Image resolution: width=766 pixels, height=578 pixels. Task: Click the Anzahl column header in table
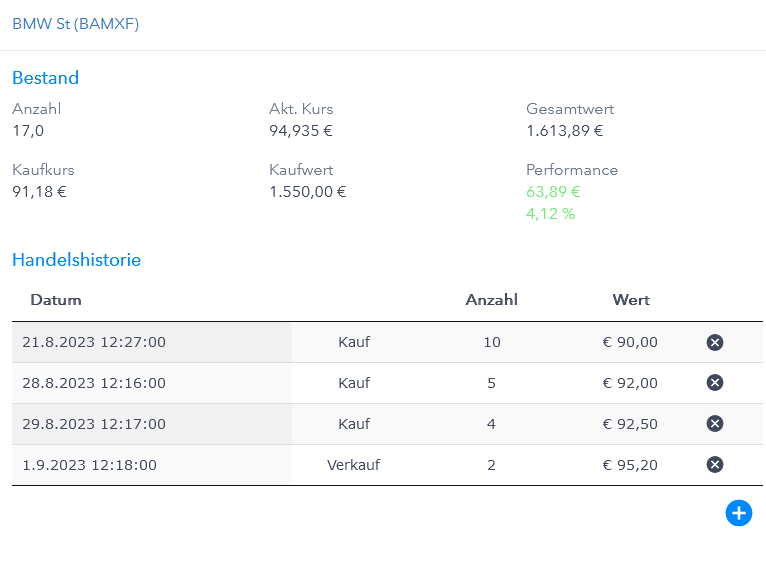491,300
